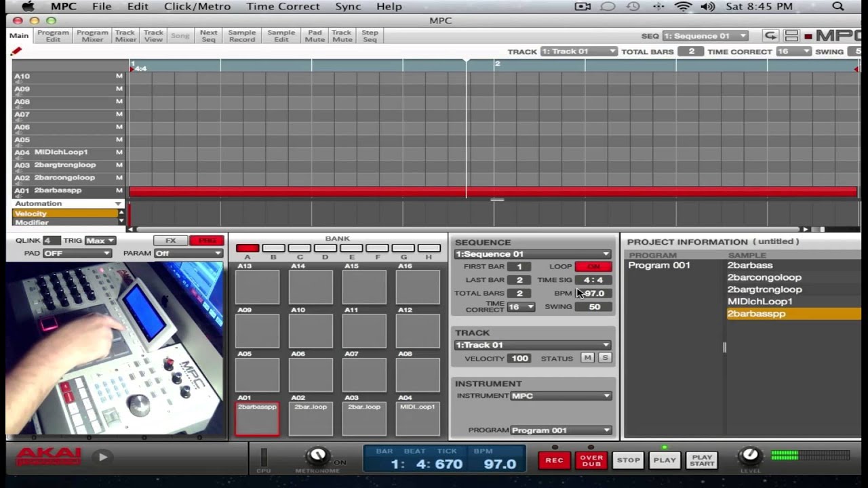Open the PAD OFF dropdown
Image resolution: width=868 pixels, height=488 pixels.
(x=77, y=253)
